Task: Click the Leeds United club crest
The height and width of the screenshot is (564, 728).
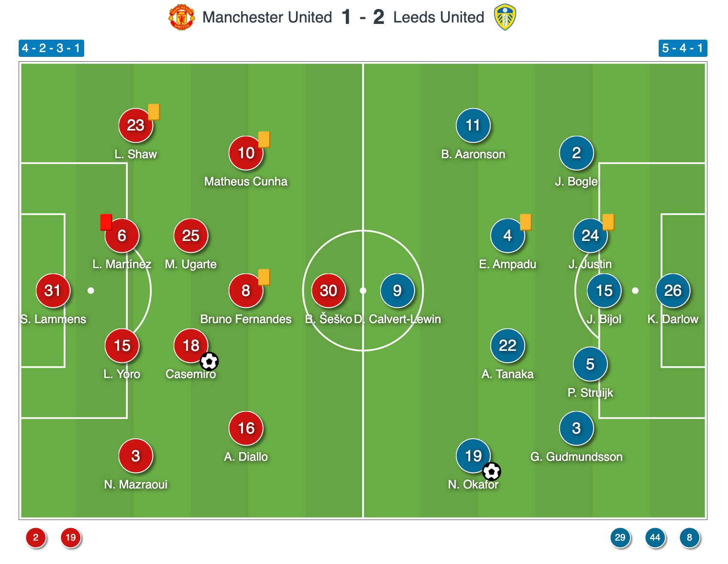Action: pyautogui.click(x=505, y=17)
